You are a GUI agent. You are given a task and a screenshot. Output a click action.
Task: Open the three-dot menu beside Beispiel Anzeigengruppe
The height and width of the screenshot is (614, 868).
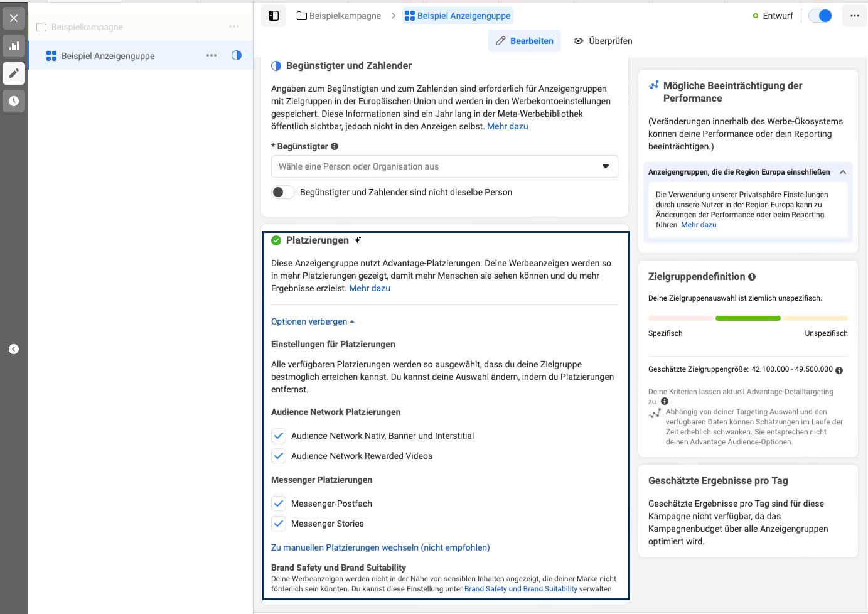[212, 55]
